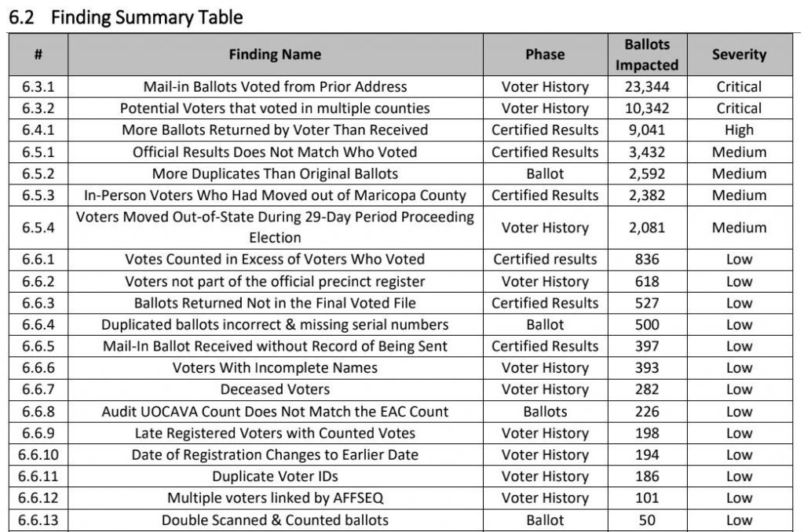Select the 'Deceased Voters' finding name
Viewport: 804px width, 532px height.
click(275, 389)
